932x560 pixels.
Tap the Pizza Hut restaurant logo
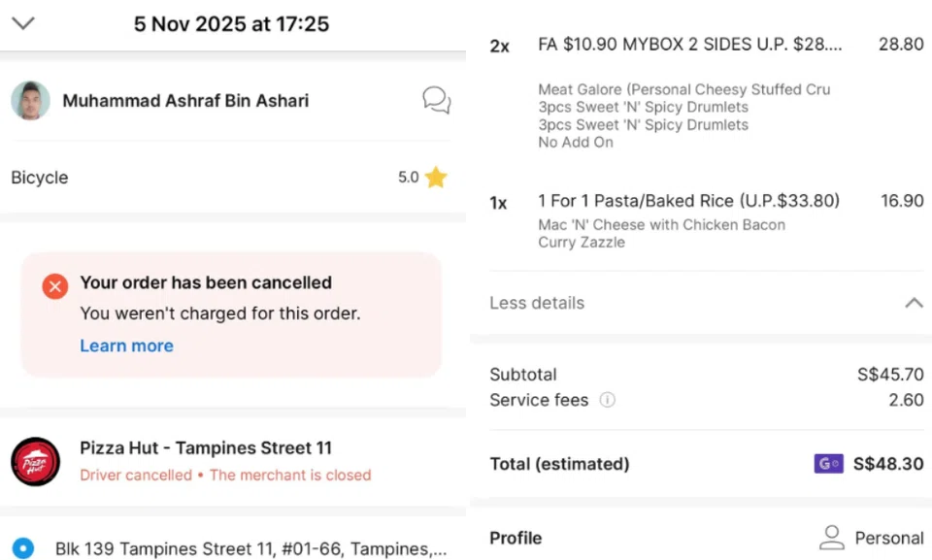[36, 461]
